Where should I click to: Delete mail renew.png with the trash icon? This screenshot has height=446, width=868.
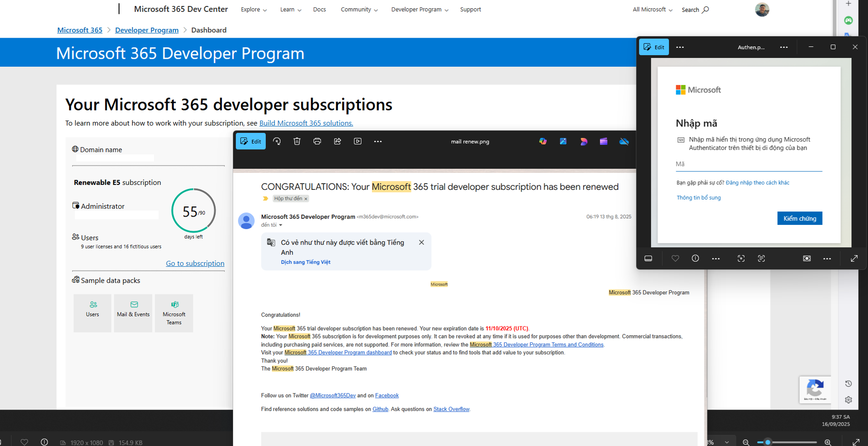pyautogui.click(x=297, y=141)
